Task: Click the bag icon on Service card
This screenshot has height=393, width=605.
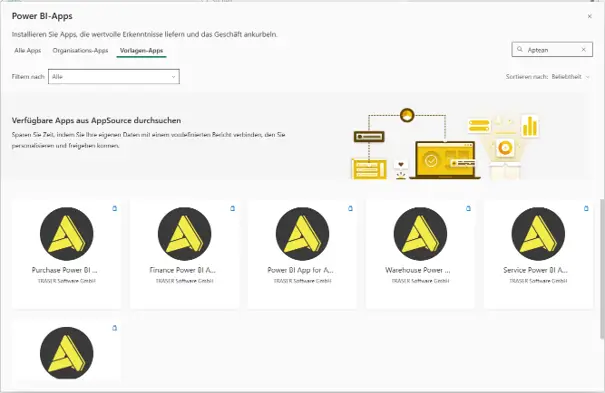Action: (586, 208)
